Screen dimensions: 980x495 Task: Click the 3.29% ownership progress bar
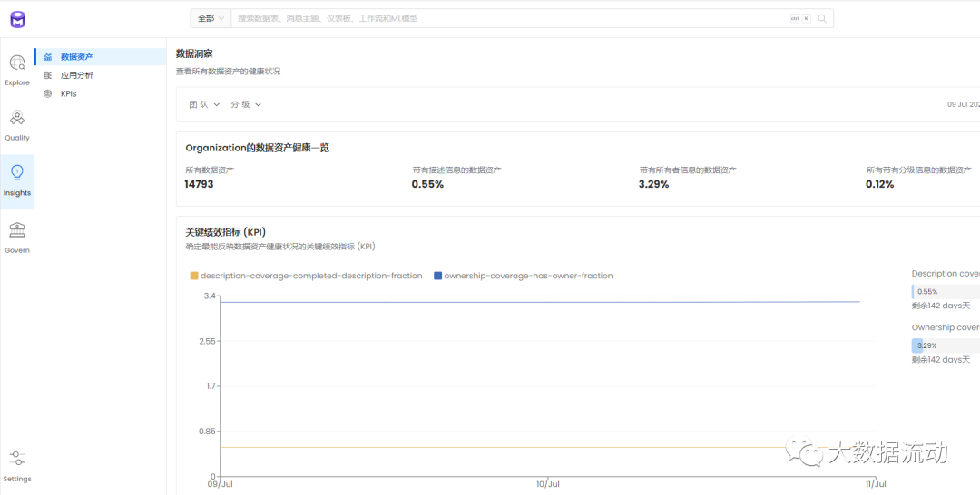click(946, 345)
